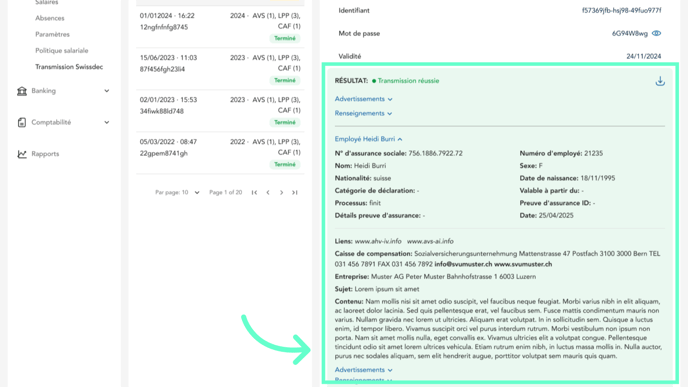Open the www.ahv-iv.info link
Image resolution: width=688 pixels, height=387 pixels.
coord(378,241)
